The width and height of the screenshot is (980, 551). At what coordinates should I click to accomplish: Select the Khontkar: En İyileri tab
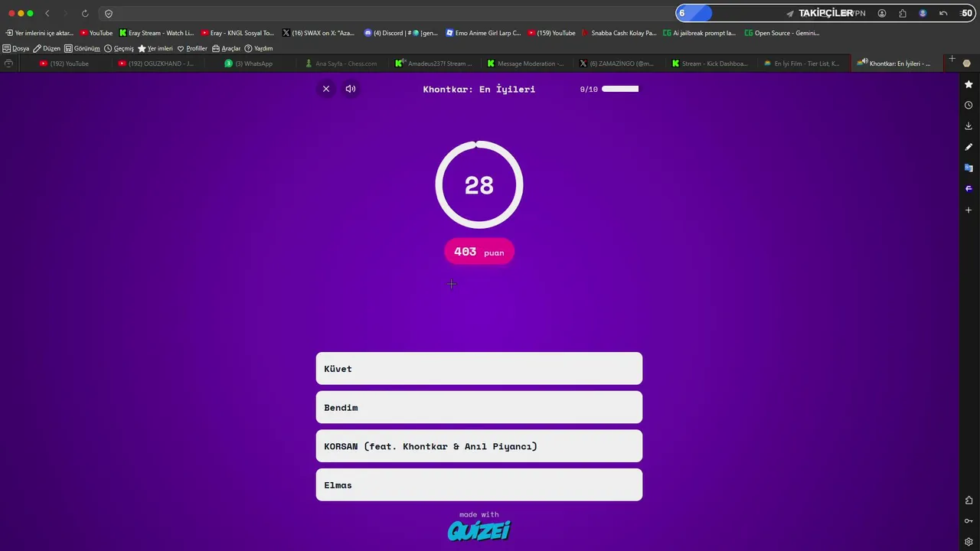[x=894, y=64]
